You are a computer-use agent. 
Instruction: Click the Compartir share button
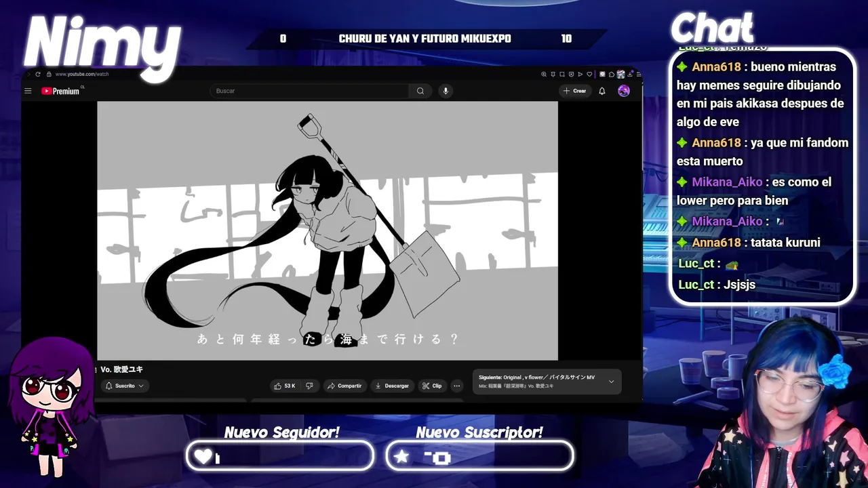click(x=344, y=386)
